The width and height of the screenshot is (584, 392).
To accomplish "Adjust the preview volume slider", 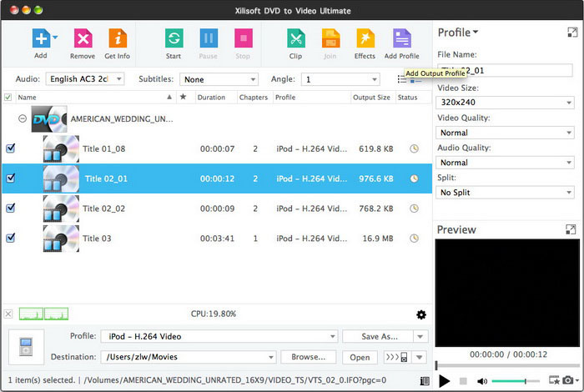I will (x=516, y=381).
